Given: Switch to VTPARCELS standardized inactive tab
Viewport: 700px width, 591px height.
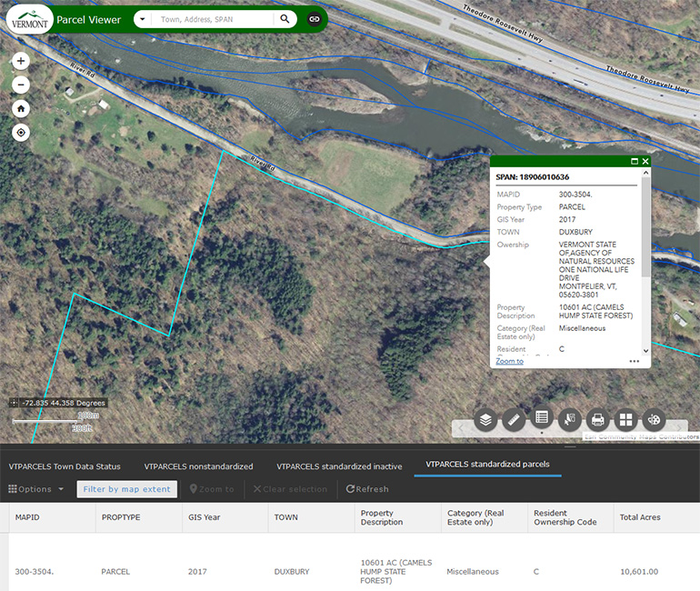Looking at the screenshot, I should pyautogui.click(x=339, y=466).
